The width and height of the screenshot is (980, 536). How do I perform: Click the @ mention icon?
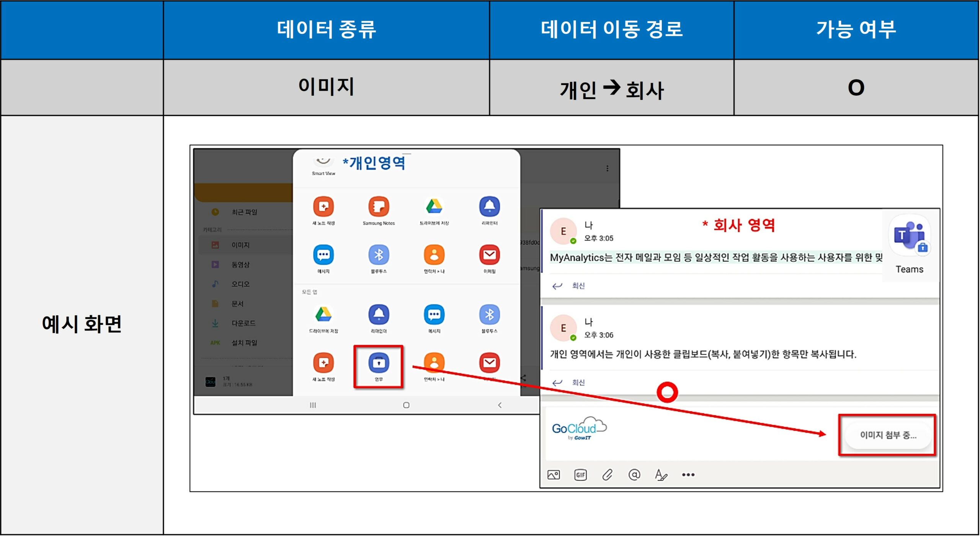[634, 475]
